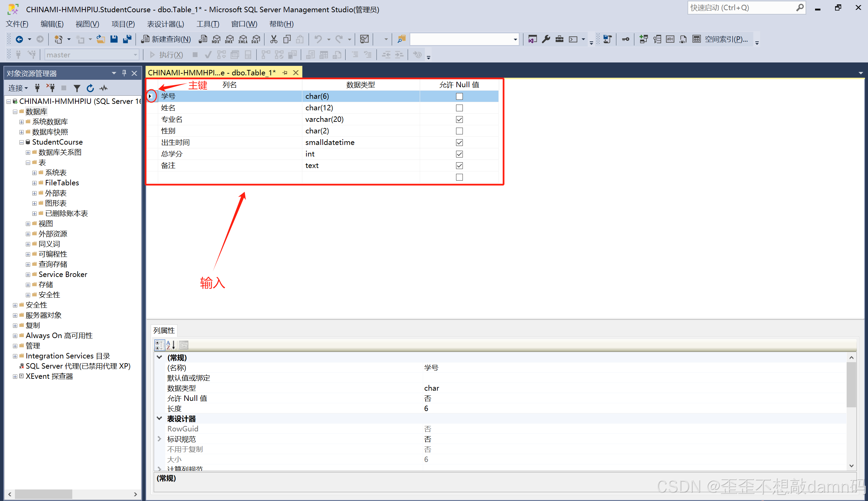The height and width of the screenshot is (501, 868).
Task: Open the 工具(T) menu
Action: coord(207,24)
